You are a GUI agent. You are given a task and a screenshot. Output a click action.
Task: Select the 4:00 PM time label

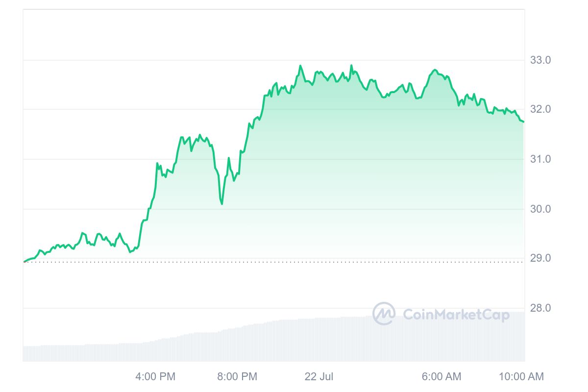tap(155, 377)
